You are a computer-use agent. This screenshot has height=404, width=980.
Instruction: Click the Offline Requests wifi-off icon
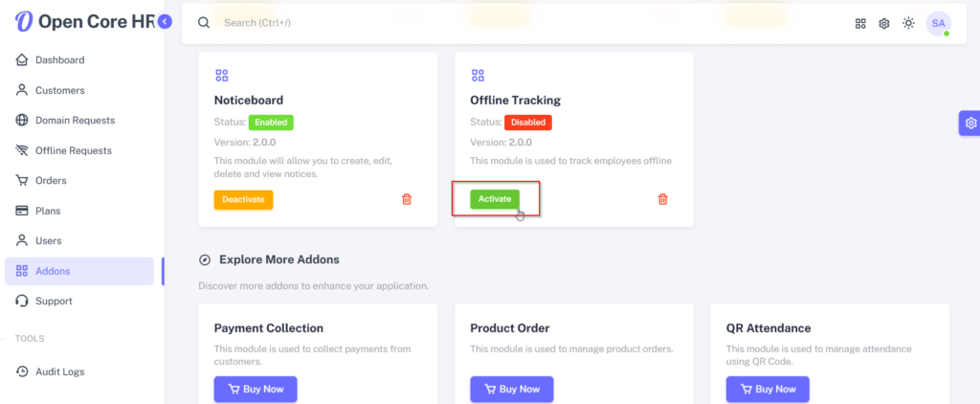pyautogui.click(x=22, y=150)
